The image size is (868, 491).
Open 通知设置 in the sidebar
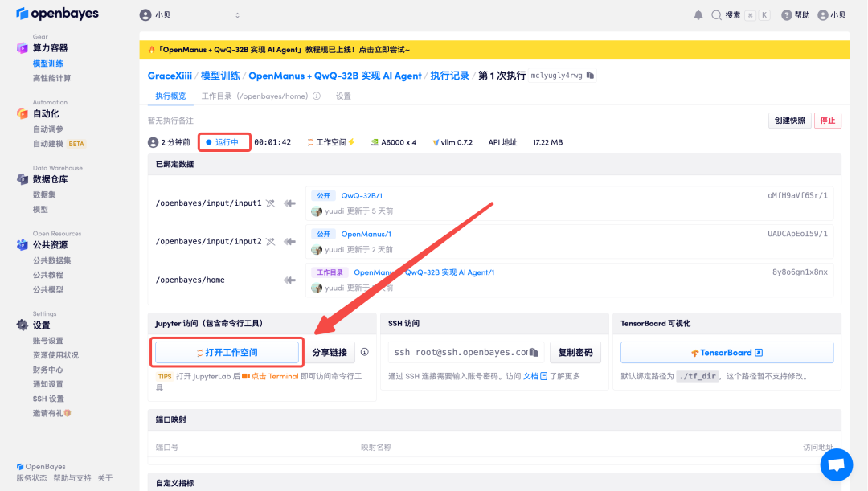48,383
